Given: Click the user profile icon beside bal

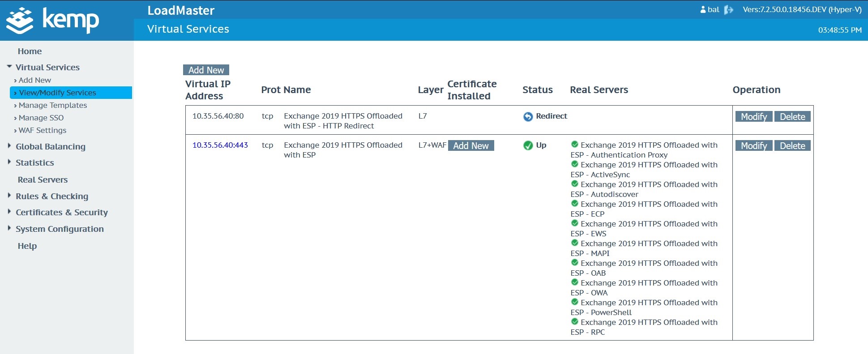Looking at the screenshot, I should (x=703, y=10).
